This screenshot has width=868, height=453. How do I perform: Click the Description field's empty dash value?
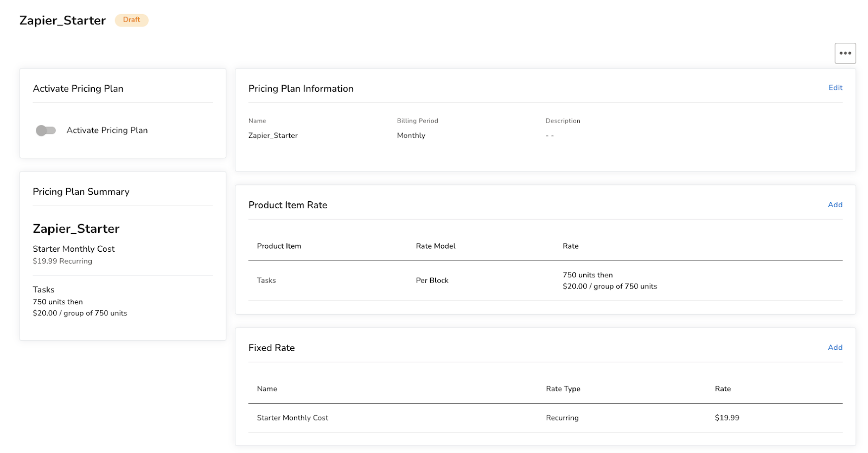[x=550, y=136]
